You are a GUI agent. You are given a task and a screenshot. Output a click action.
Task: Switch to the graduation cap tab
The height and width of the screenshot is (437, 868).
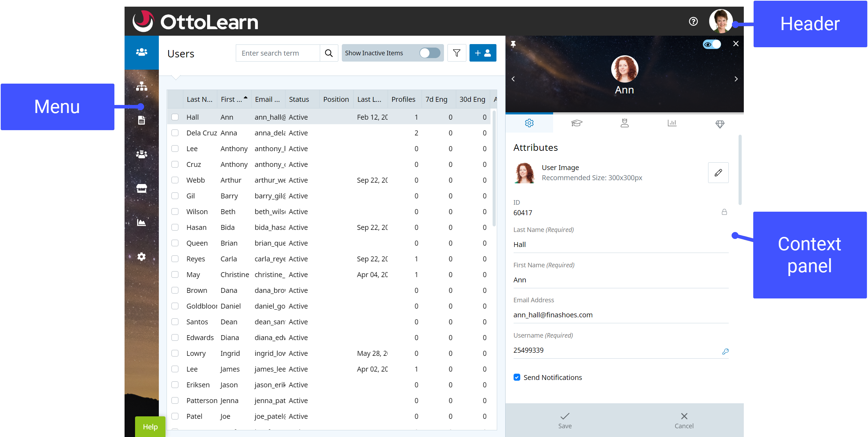point(577,123)
